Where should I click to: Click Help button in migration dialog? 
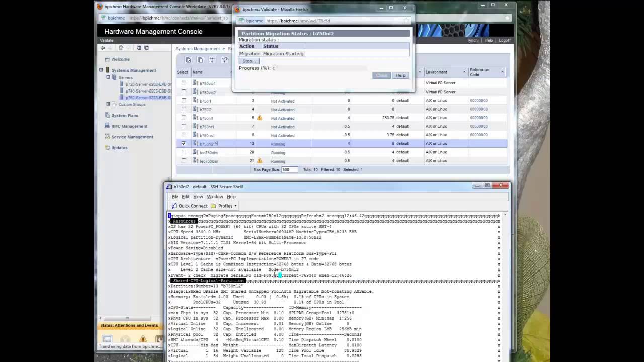(x=400, y=75)
